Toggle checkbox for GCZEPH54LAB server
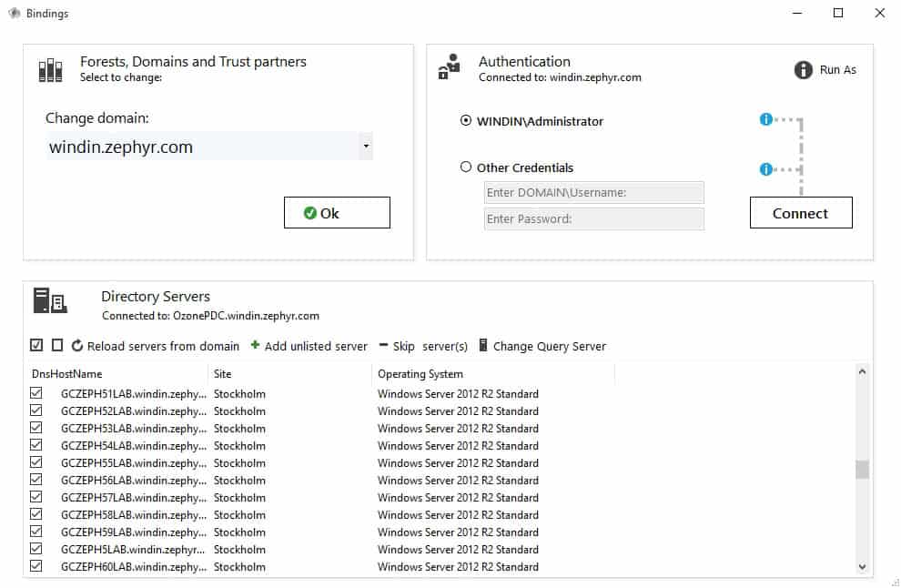Screen dimensions: 901x588 pos(36,445)
